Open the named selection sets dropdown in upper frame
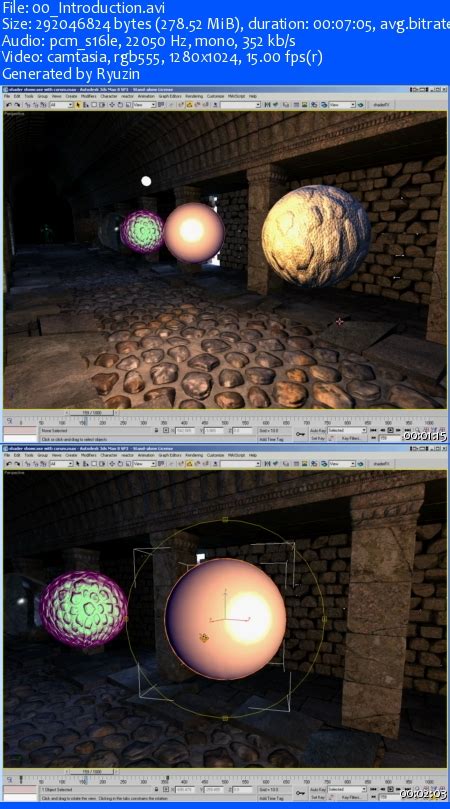450x809 pixels. point(240,105)
